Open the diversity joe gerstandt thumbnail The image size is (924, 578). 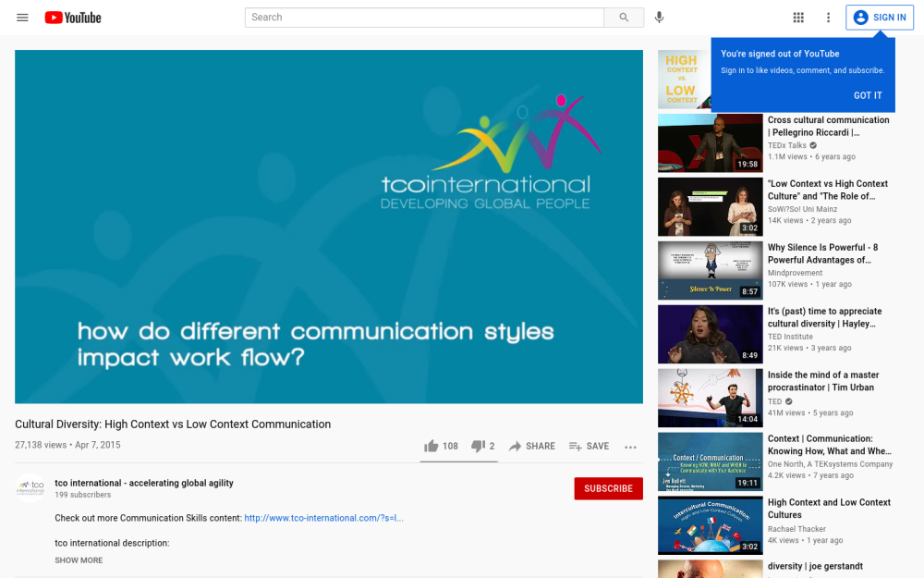[710, 569]
